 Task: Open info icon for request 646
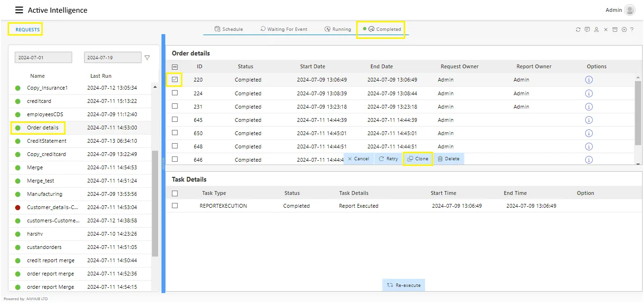pos(589,160)
